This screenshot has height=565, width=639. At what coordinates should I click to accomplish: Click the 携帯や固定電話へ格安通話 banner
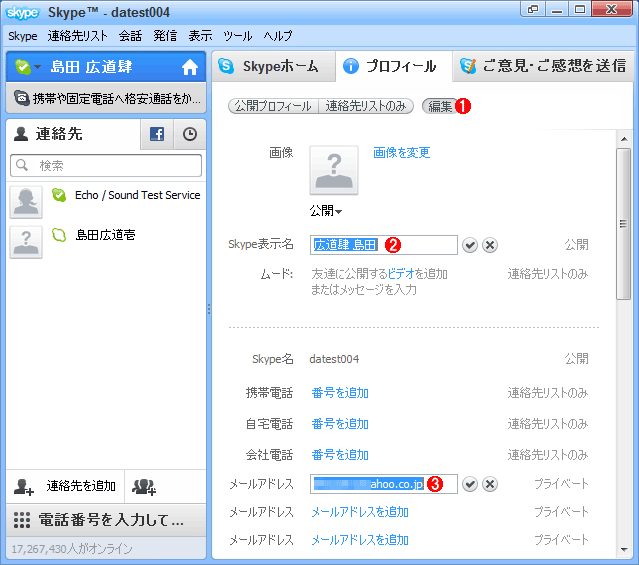tap(106, 98)
